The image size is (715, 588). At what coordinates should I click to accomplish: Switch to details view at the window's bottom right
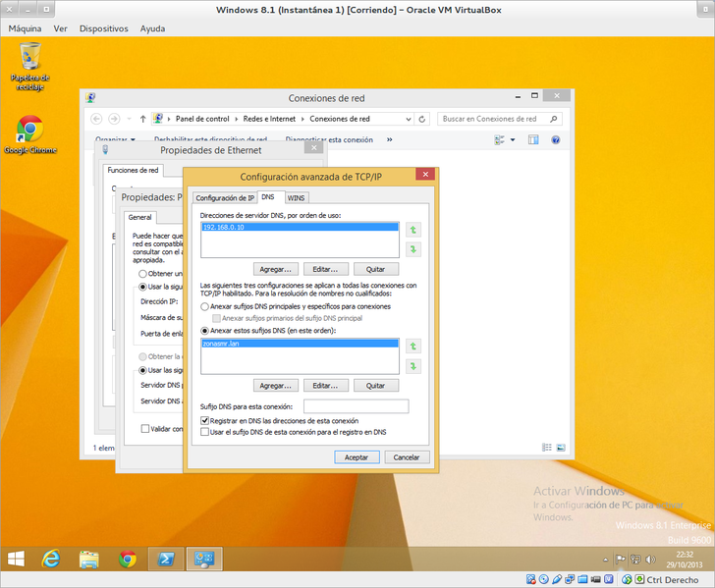[x=547, y=448]
